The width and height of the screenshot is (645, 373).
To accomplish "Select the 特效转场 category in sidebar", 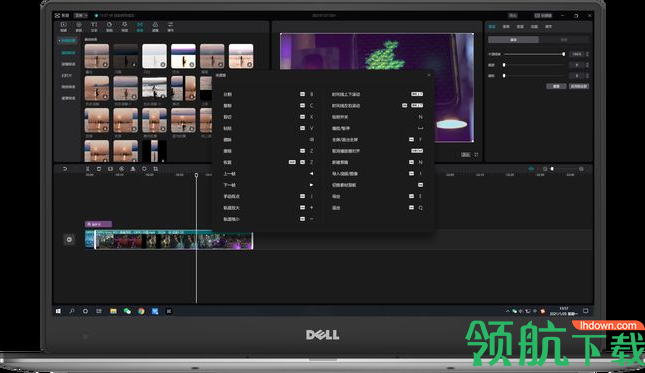I will [x=68, y=87].
